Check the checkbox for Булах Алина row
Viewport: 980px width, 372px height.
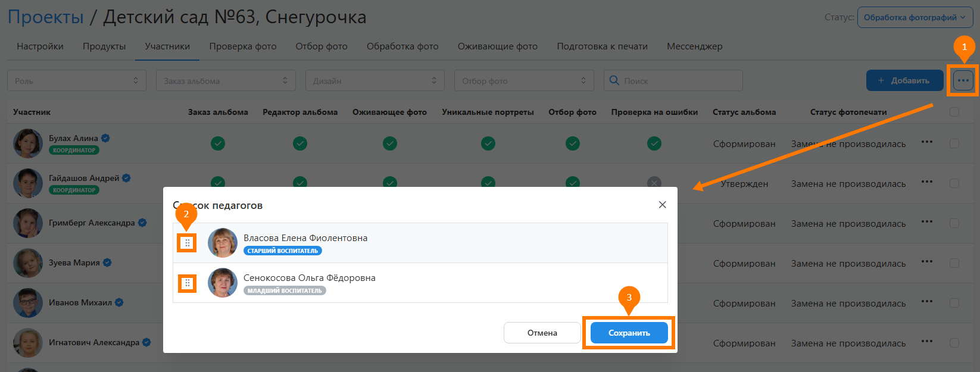pyautogui.click(x=954, y=143)
